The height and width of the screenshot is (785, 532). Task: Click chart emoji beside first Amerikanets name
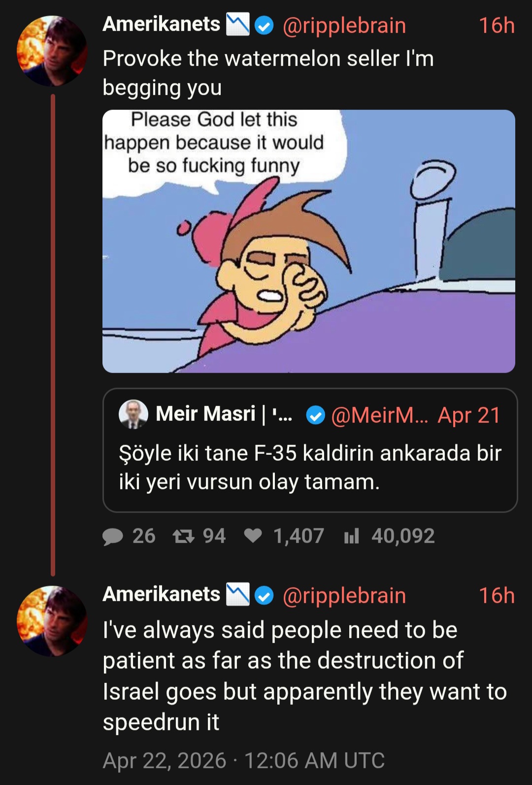(x=237, y=25)
